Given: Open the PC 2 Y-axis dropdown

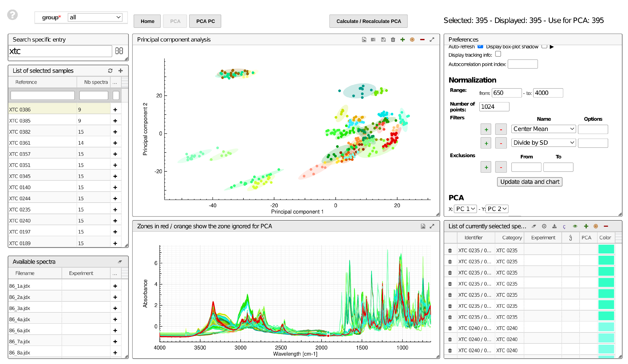Looking at the screenshot, I should 497,209.
